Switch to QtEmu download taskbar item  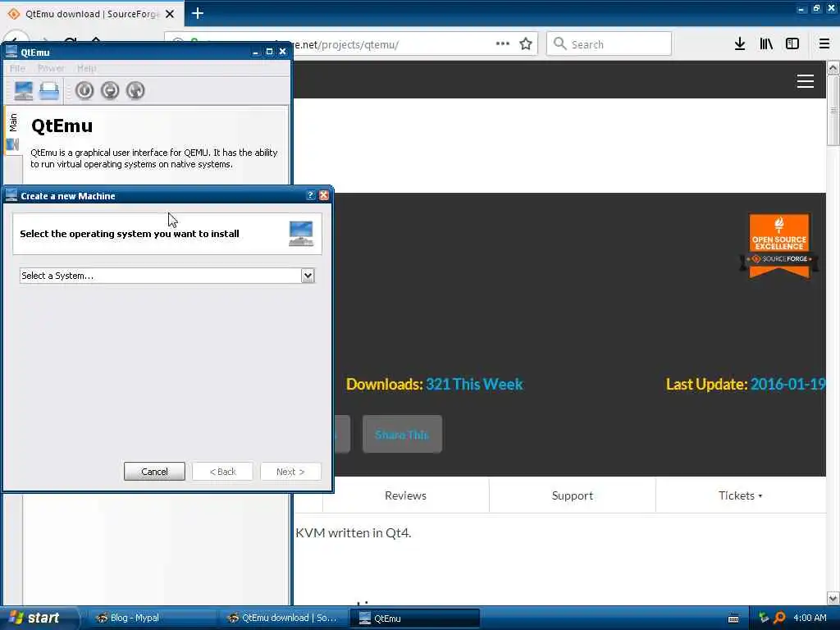click(283, 619)
